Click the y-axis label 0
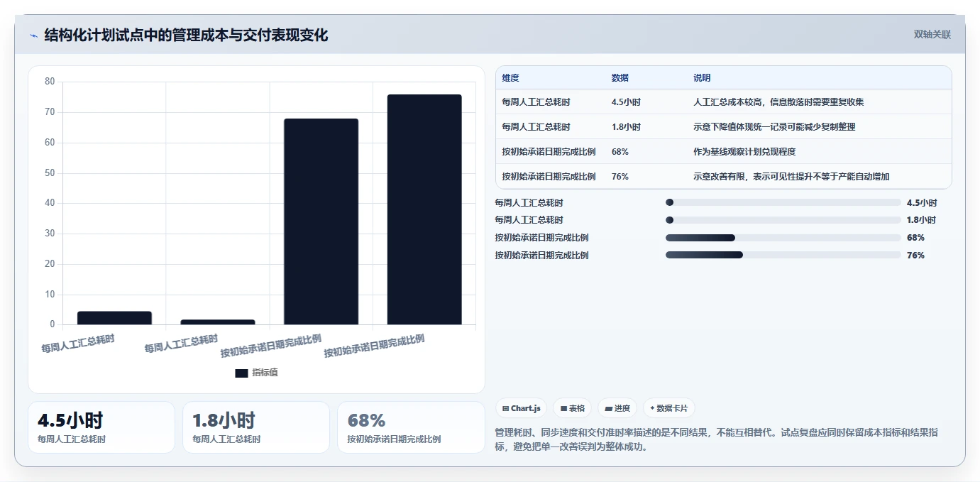Screen dimensions: 980x482 coord(53,324)
